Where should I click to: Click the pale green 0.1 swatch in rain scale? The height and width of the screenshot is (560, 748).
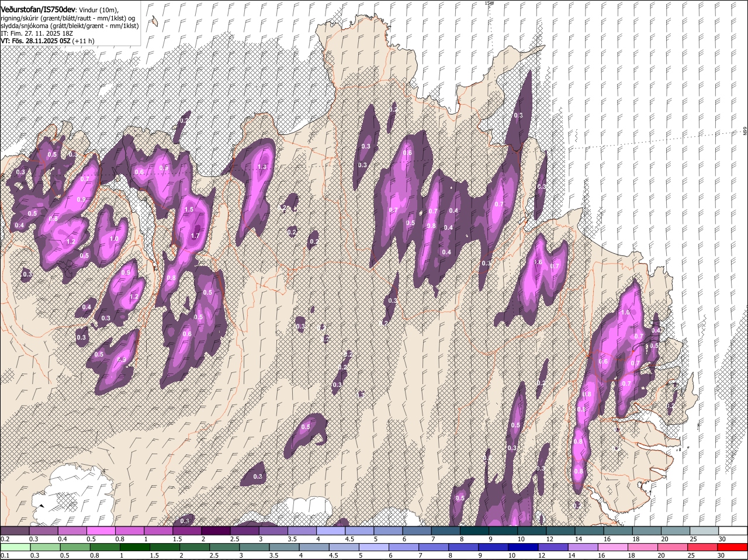[15, 547]
